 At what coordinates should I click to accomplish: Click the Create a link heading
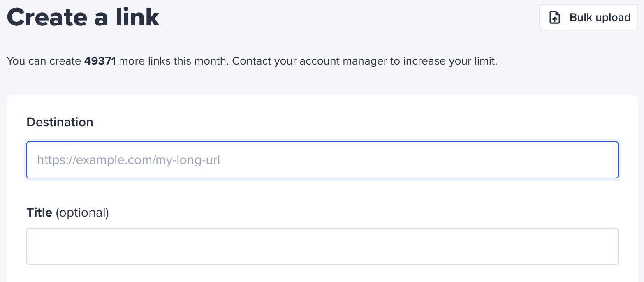pyautogui.click(x=83, y=17)
